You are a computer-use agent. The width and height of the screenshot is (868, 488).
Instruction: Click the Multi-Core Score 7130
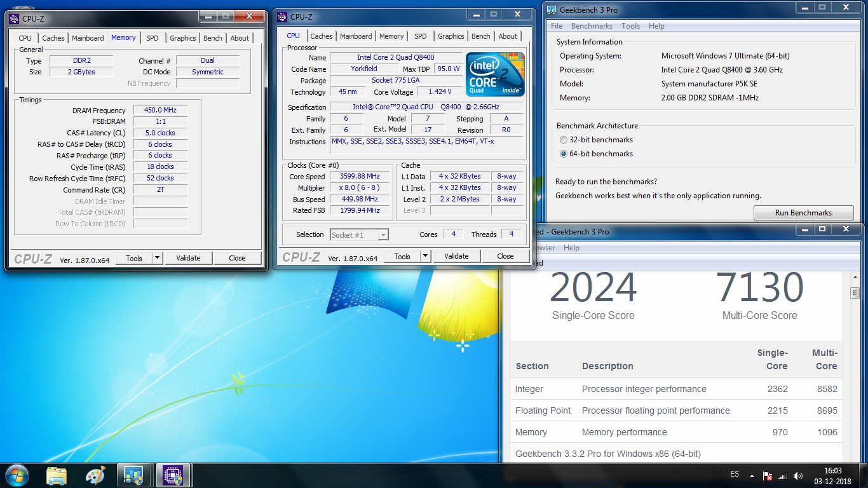pos(759,287)
